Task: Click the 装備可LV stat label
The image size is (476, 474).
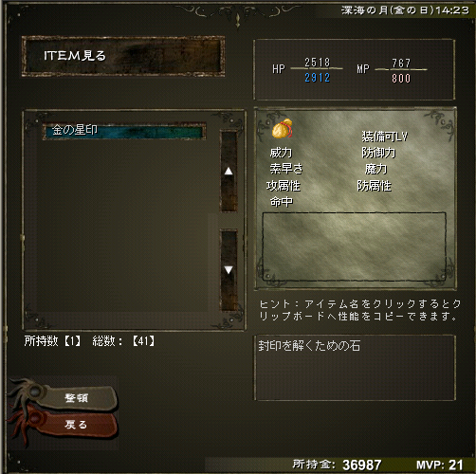Action: point(385,137)
